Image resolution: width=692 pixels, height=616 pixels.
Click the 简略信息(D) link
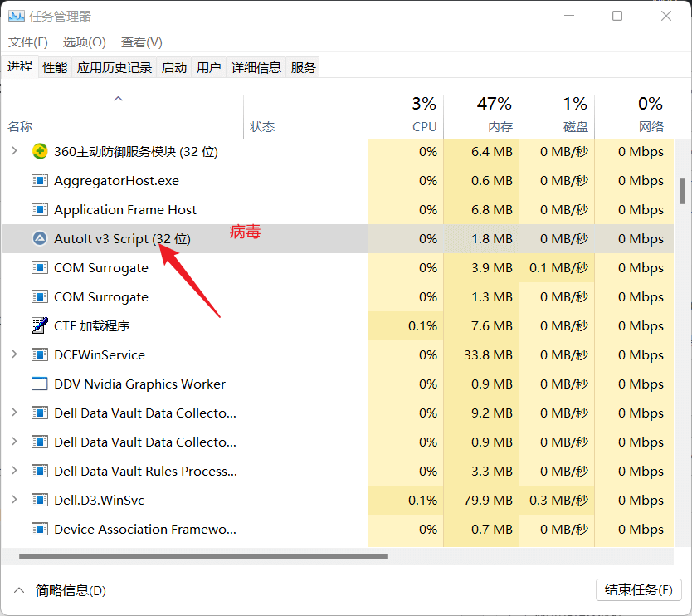(x=71, y=590)
